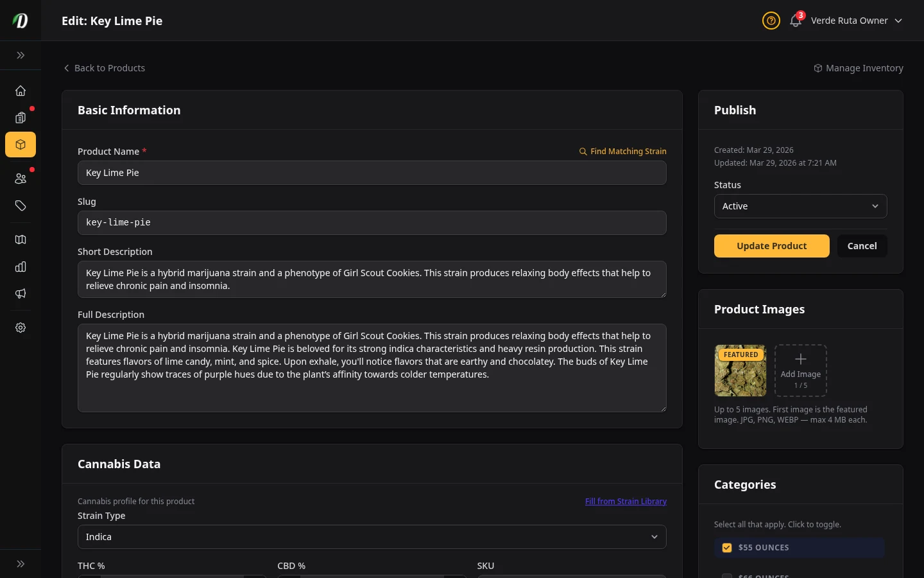The image size is (924, 578).
Task: Go Back to Products
Action: (104, 68)
